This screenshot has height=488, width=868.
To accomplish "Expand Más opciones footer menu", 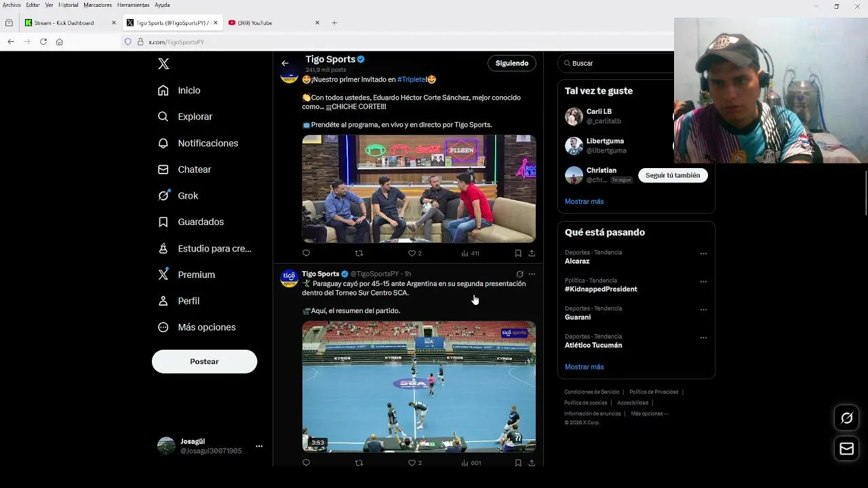I will [x=649, y=413].
